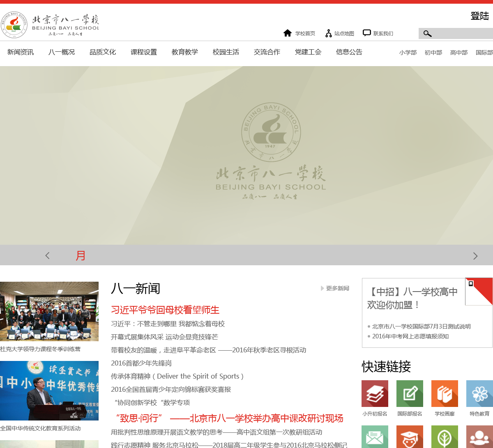This screenshot has height=448, width=493.
Task: Click 更多新闻 to see more news
Action: pos(335,288)
